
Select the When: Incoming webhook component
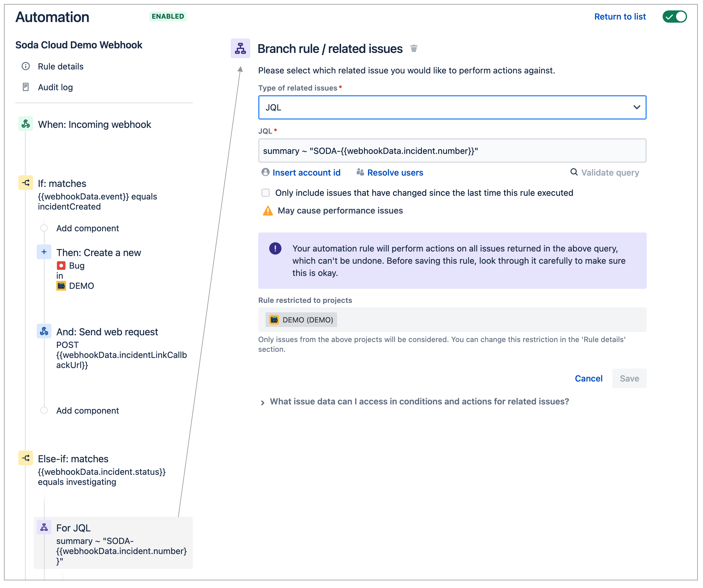click(x=95, y=124)
